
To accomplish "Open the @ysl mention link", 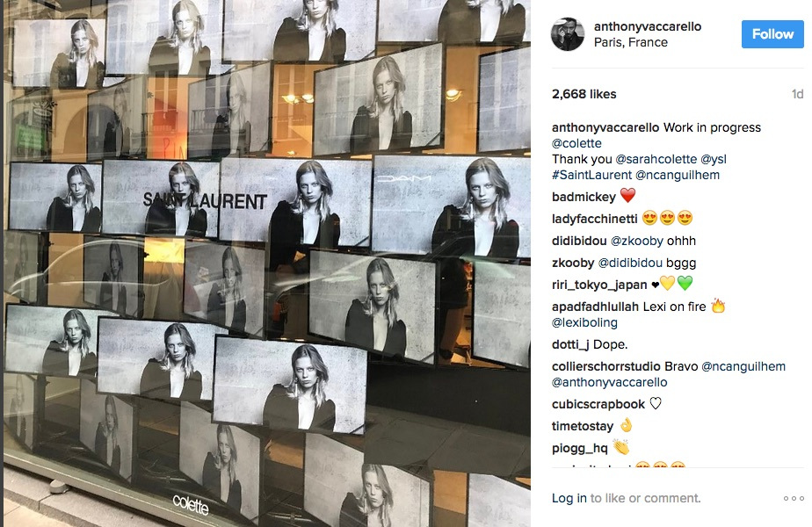I will pos(713,160).
